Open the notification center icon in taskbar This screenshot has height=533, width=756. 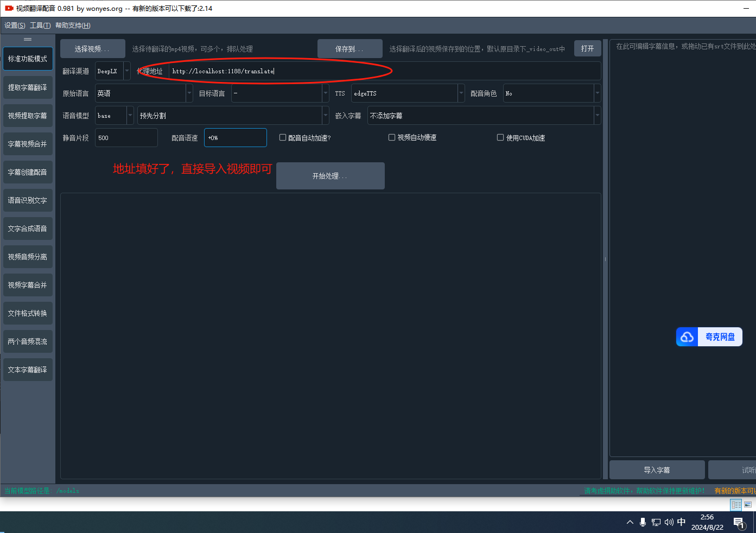click(x=739, y=523)
